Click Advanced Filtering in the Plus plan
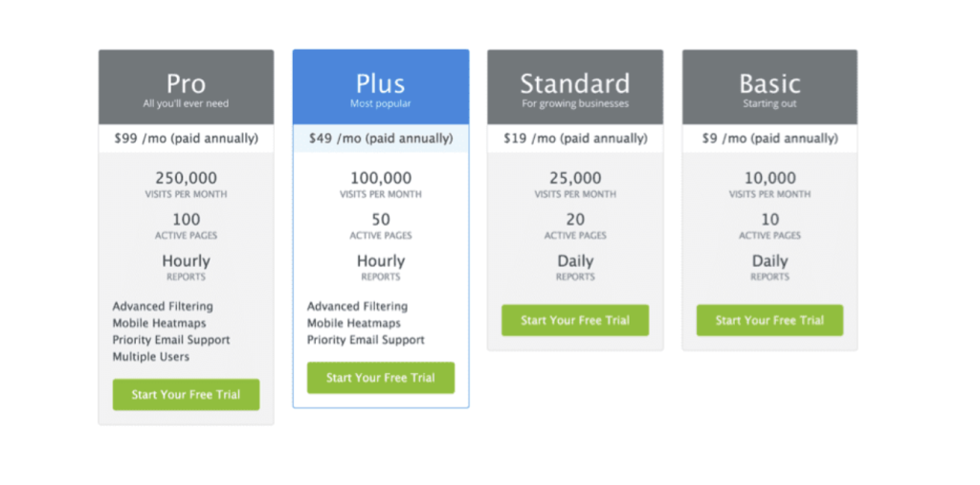The image size is (980, 485). click(x=357, y=306)
